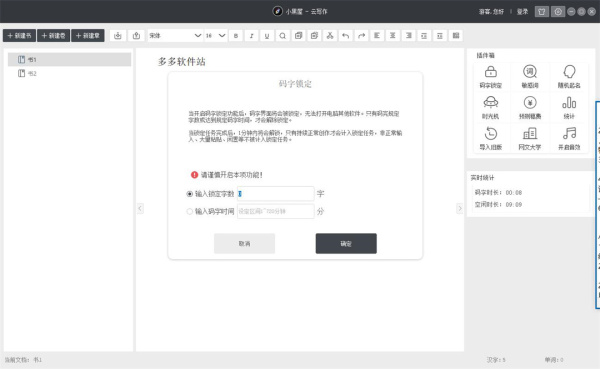The image size is (600, 369).
Task: Collapse right panel with the right chevron
Action: pyautogui.click(x=460, y=208)
